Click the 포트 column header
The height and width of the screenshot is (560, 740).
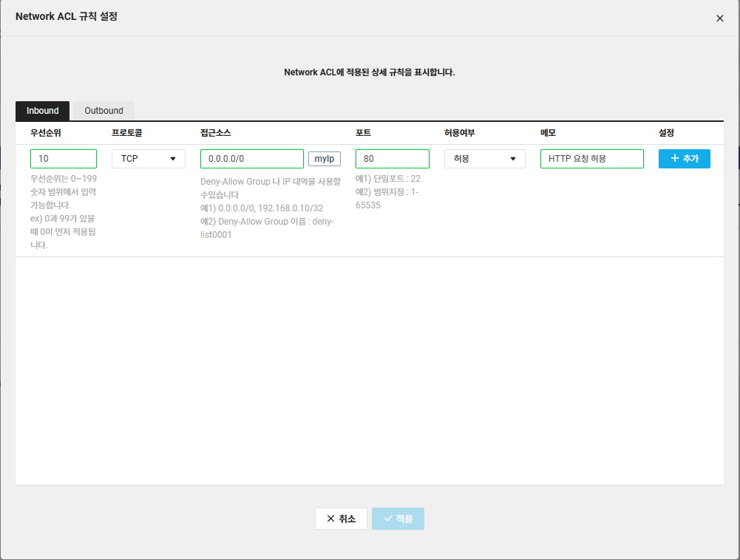[364, 133]
